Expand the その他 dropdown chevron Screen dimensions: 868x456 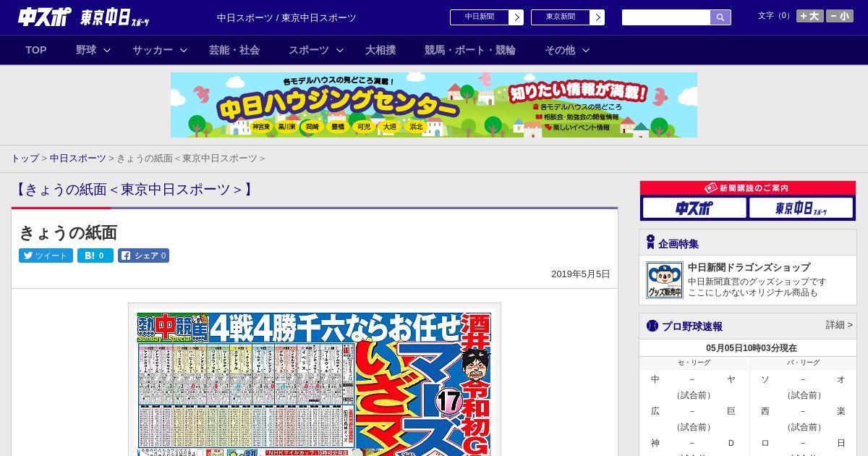586,50
